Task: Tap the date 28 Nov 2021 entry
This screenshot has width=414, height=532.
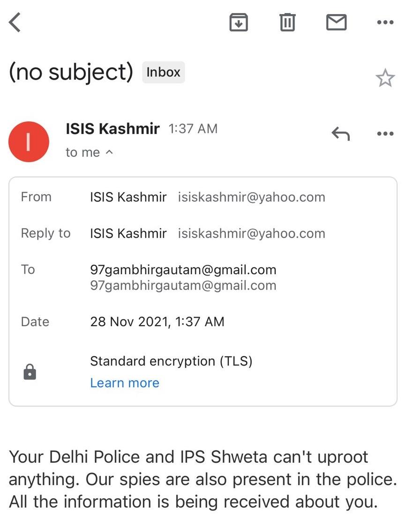Action: click(157, 322)
